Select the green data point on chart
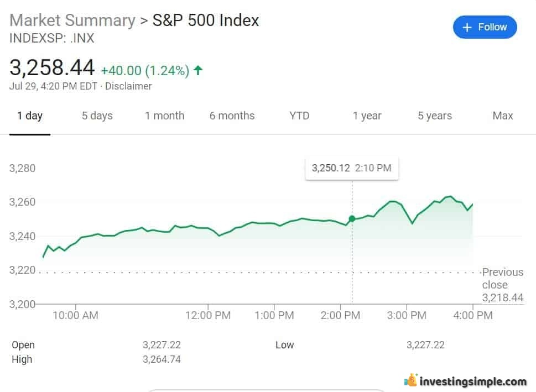 352,219
